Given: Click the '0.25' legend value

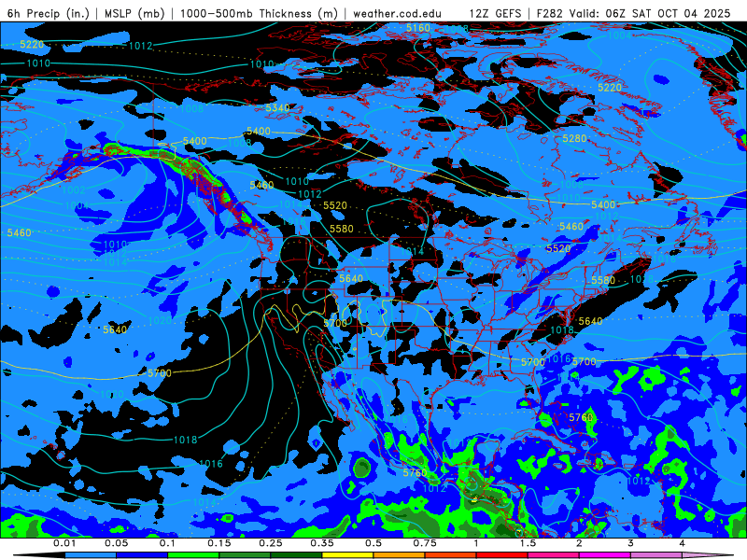Looking at the screenshot, I should (271, 543).
